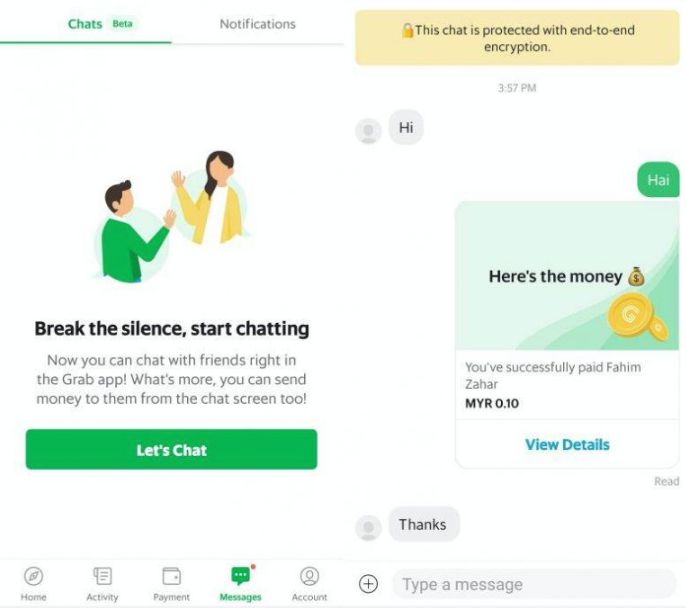Tap the Let's Chat button
This screenshot has width=686, height=608.
click(172, 449)
